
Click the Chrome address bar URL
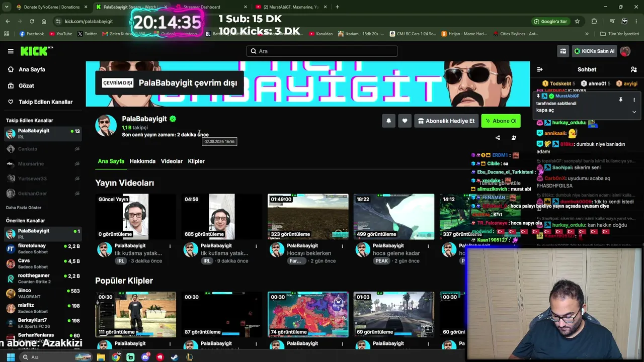click(89, 21)
